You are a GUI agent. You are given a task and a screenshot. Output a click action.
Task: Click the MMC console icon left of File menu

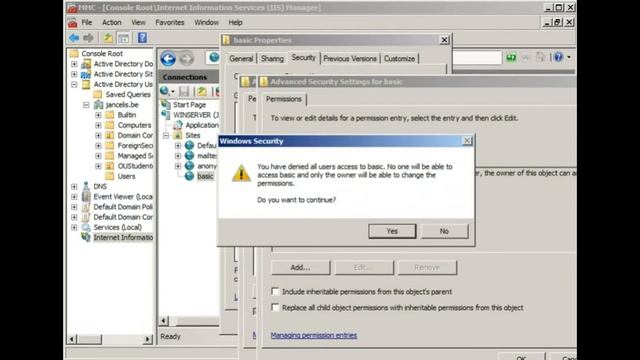[73, 22]
